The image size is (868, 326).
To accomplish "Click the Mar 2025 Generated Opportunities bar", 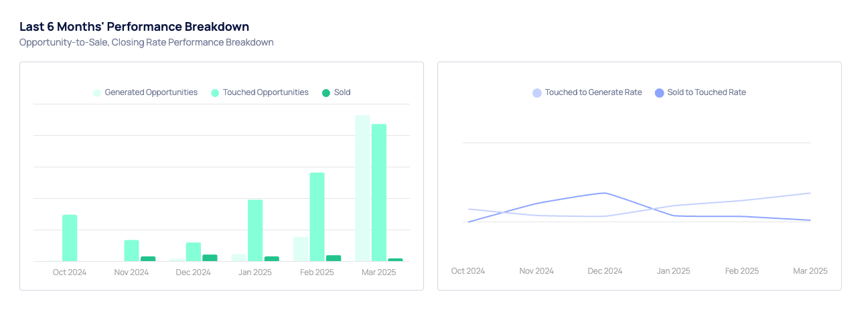I will pyautogui.click(x=362, y=187).
